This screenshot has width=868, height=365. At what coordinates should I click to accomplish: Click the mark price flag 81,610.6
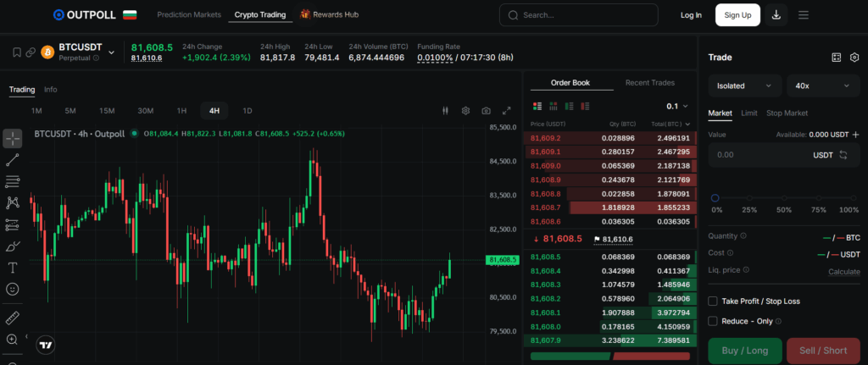tap(613, 240)
